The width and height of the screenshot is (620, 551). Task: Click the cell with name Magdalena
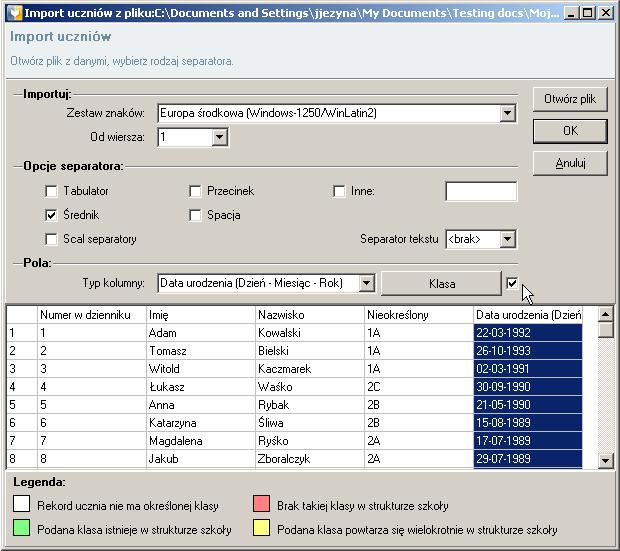201,441
